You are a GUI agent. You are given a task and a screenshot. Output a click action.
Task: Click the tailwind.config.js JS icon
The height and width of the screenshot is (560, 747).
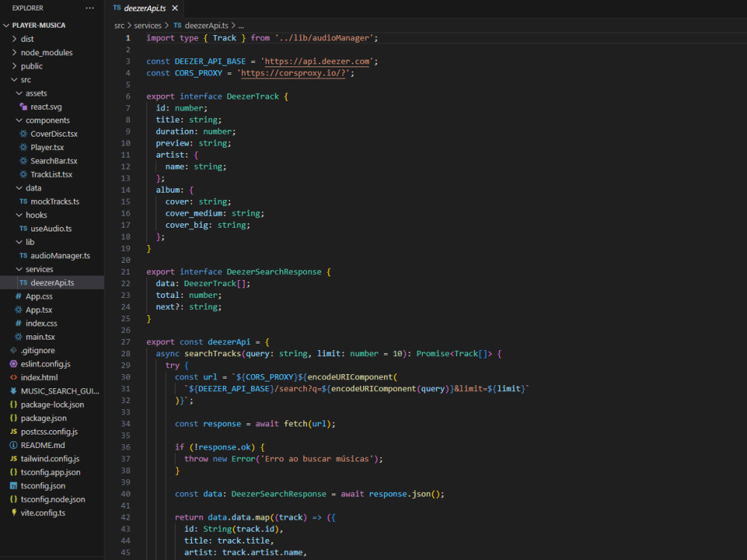pyautogui.click(x=13, y=458)
